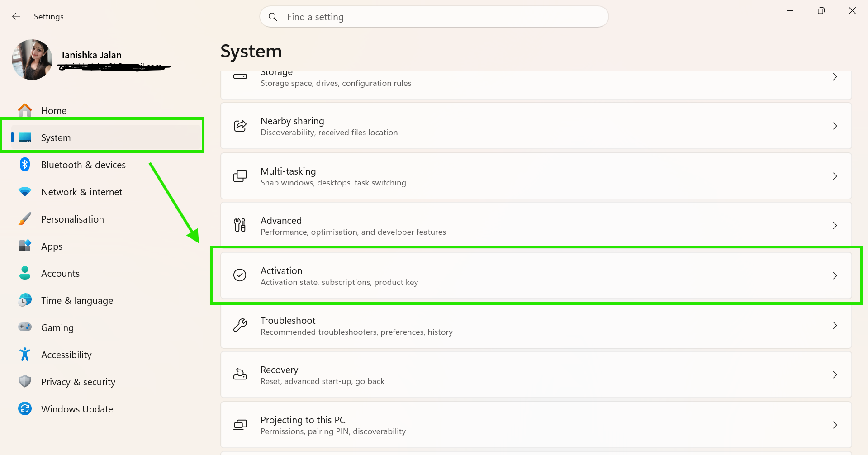Select System in the sidebar
868x455 pixels.
[56, 138]
